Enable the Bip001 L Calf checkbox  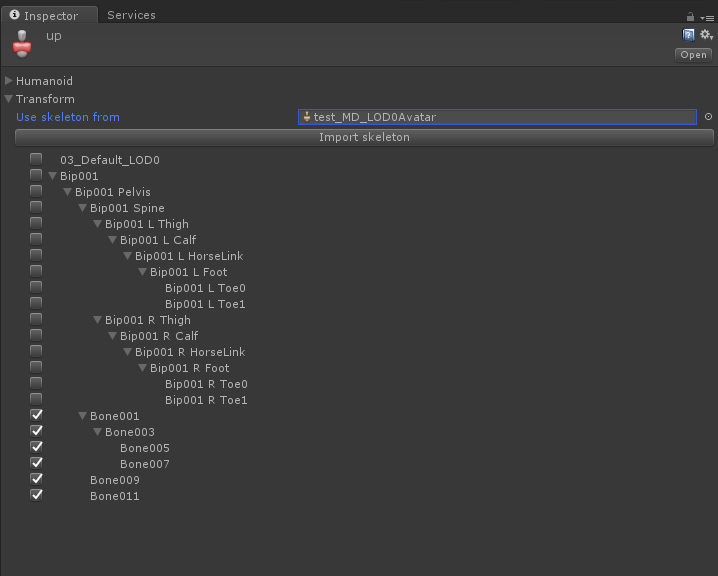[36, 239]
